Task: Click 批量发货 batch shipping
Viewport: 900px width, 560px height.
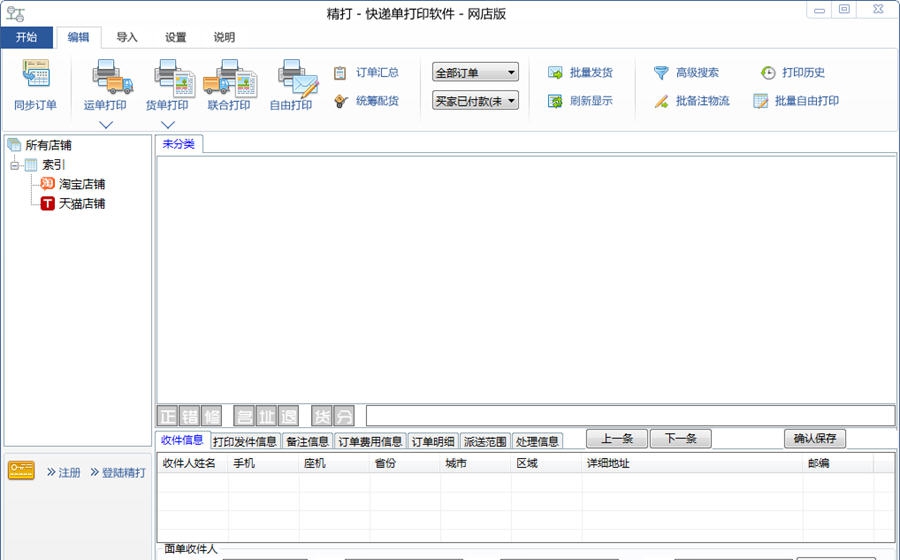Action: [580, 73]
